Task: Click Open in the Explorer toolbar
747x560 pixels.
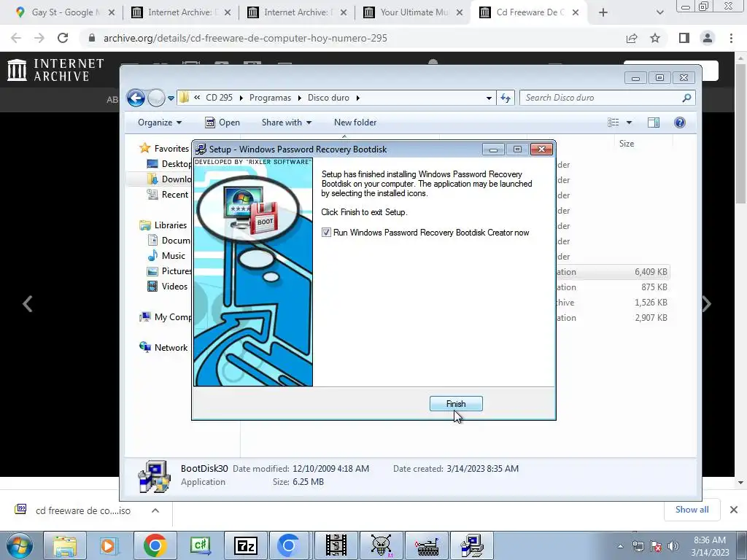Action: click(x=222, y=122)
